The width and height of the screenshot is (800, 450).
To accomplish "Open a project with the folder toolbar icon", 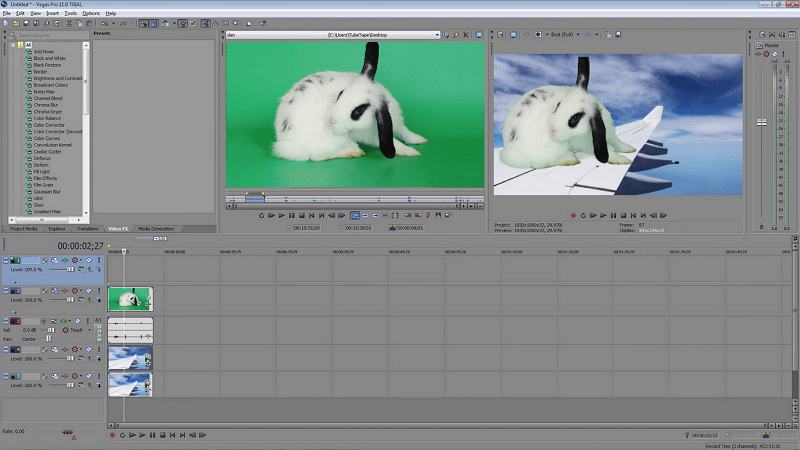I will point(16,23).
